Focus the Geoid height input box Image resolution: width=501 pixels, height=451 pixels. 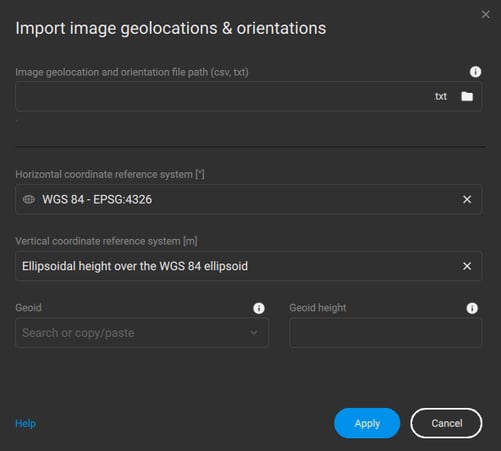[x=386, y=333]
